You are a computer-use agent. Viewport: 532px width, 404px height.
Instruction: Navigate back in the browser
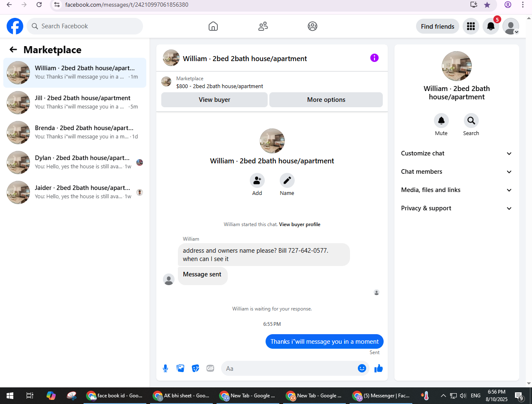(9, 5)
